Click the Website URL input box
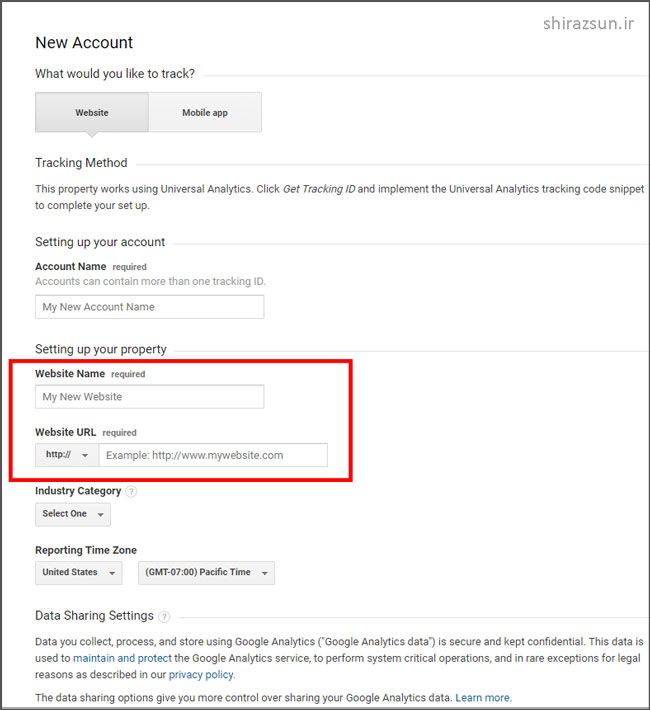Screen dimensions: 650x710 point(213,455)
